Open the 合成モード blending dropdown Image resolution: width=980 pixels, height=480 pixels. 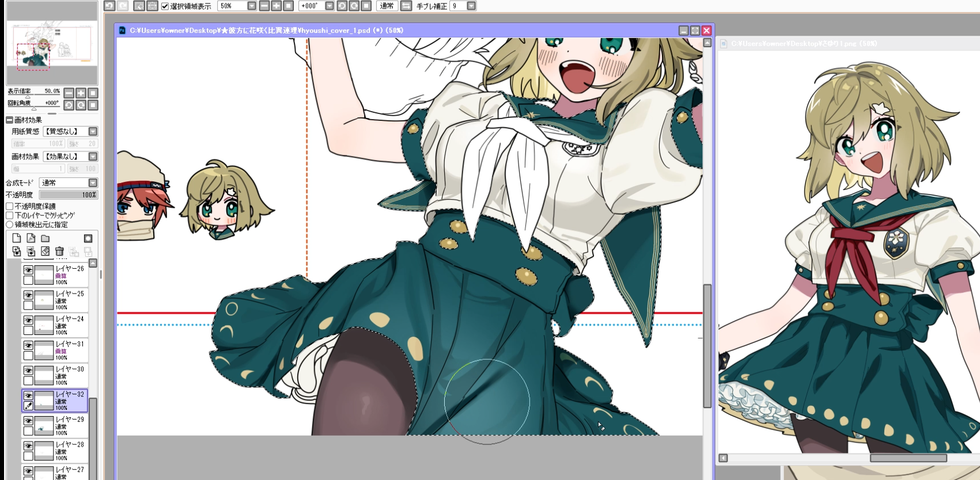92,182
